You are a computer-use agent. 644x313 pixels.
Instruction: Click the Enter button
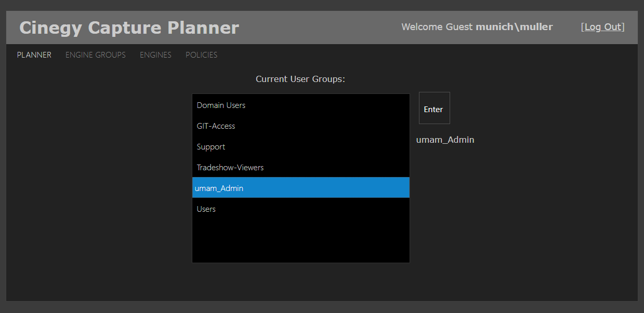point(434,108)
